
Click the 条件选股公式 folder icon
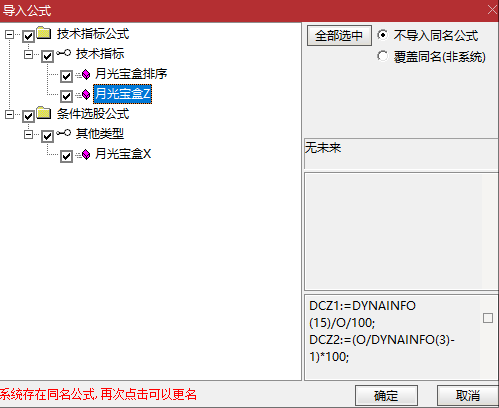(44, 113)
